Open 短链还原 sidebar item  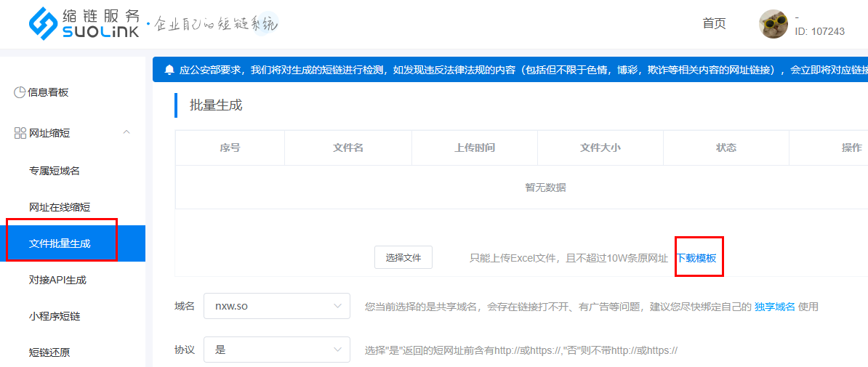coord(49,352)
